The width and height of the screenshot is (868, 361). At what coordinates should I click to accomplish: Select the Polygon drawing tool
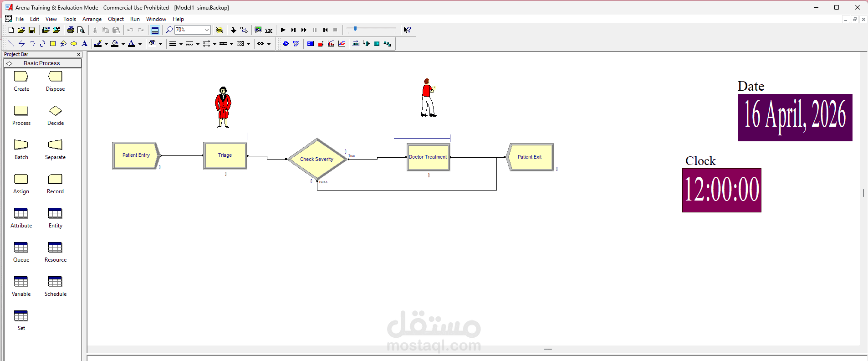click(63, 44)
